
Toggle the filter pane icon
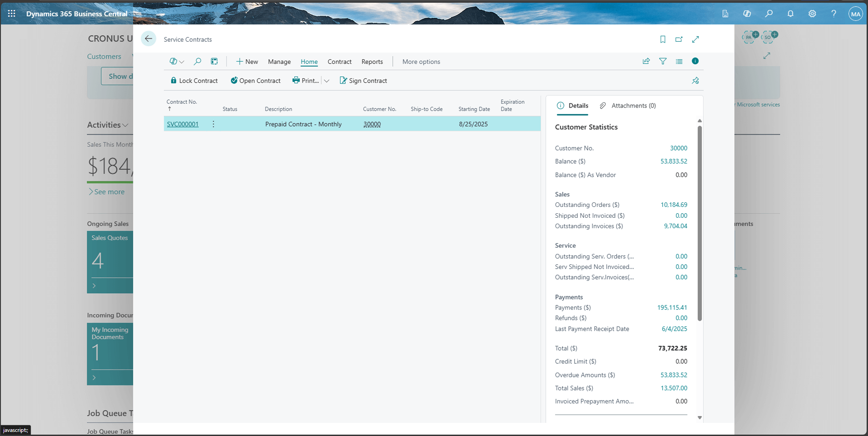point(663,61)
